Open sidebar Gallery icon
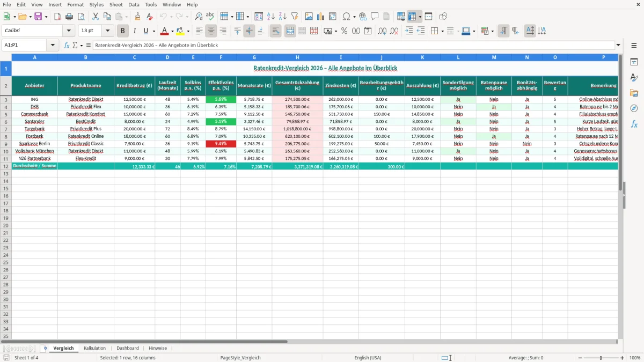The height and width of the screenshot is (362, 644). point(634,93)
